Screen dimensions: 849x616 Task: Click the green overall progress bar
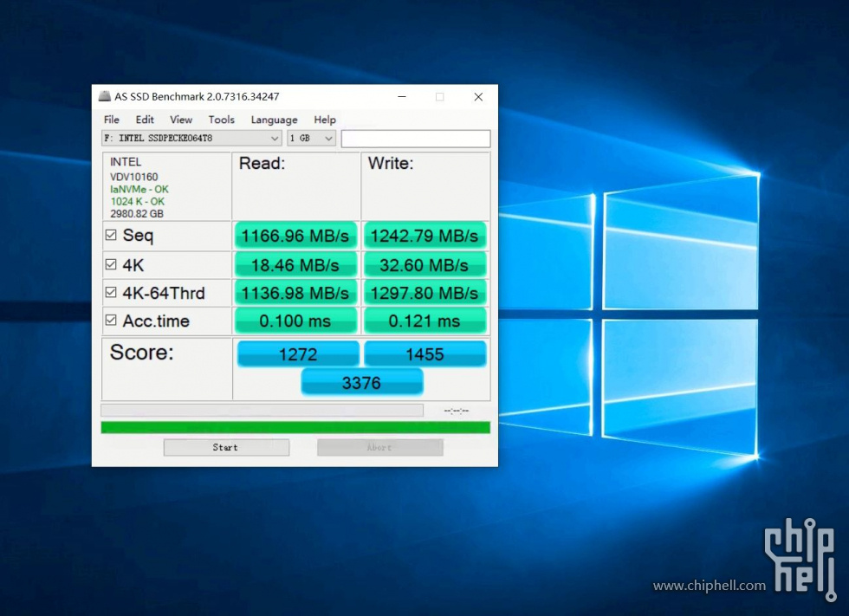click(295, 428)
